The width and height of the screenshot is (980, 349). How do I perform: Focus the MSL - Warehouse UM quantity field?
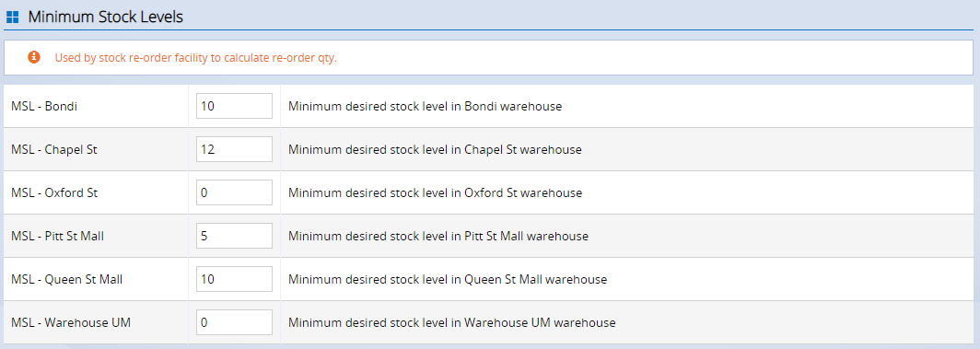tap(234, 322)
